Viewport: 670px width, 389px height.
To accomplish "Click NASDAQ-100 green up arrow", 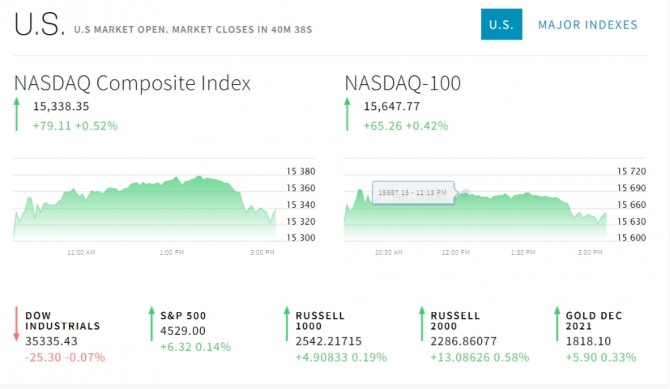I will (x=347, y=114).
